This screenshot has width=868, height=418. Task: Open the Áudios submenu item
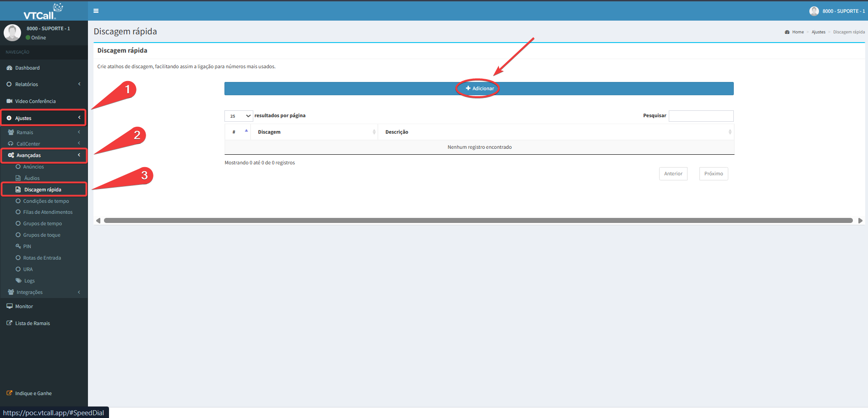32,178
